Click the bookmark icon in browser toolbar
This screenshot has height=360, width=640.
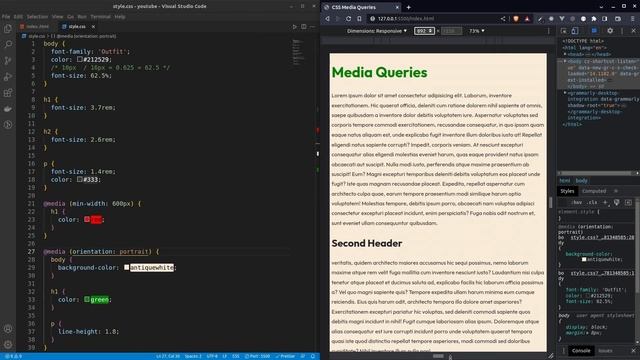coord(359,19)
